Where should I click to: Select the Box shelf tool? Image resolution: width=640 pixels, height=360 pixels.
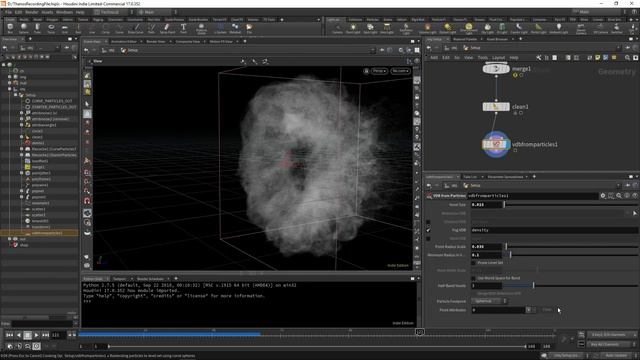click(x=10, y=28)
